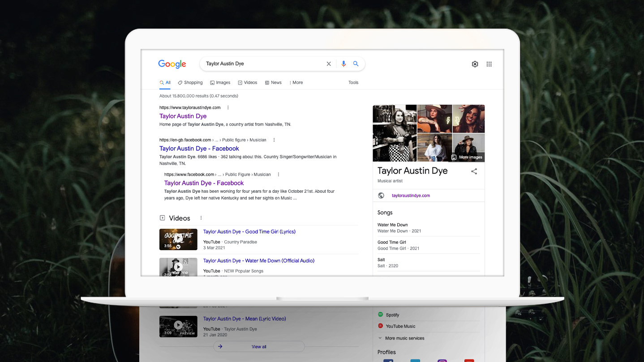Switch to the News tab
This screenshot has width=644, height=362.
pyautogui.click(x=273, y=83)
